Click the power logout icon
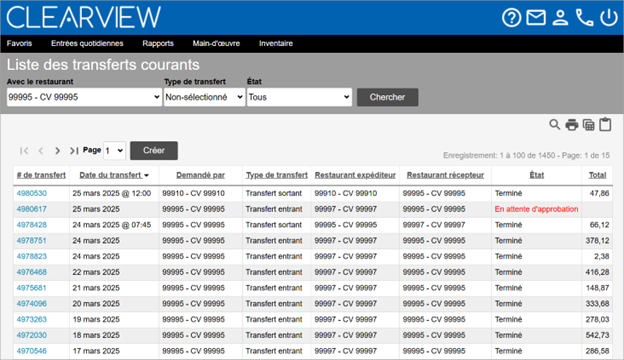Viewport: 624px width, 360px height. [x=609, y=18]
